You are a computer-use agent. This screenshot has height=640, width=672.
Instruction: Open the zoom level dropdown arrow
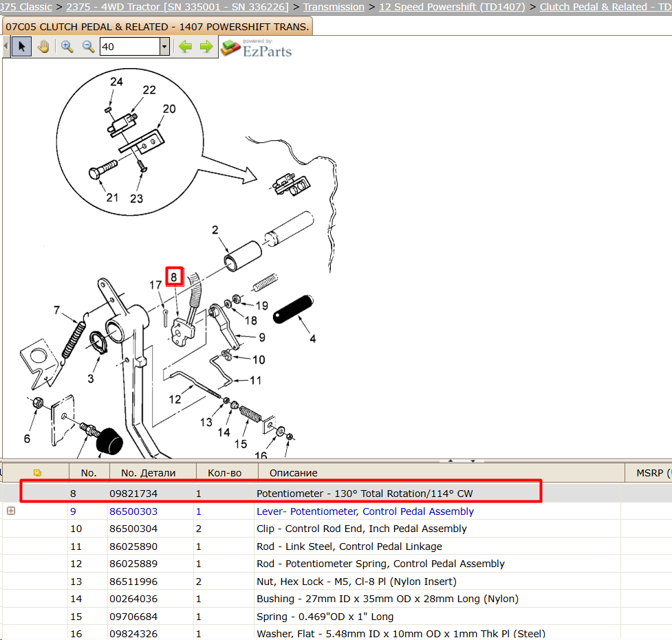point(164,47)
